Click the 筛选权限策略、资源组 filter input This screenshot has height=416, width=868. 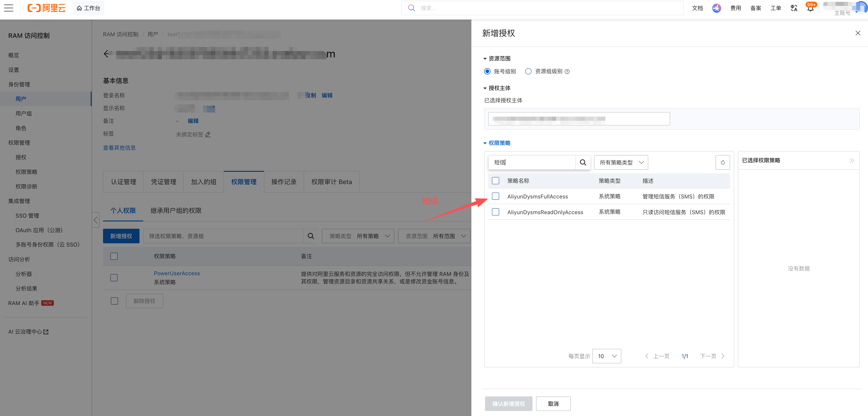pyautogui.click(x=223, y=236)
